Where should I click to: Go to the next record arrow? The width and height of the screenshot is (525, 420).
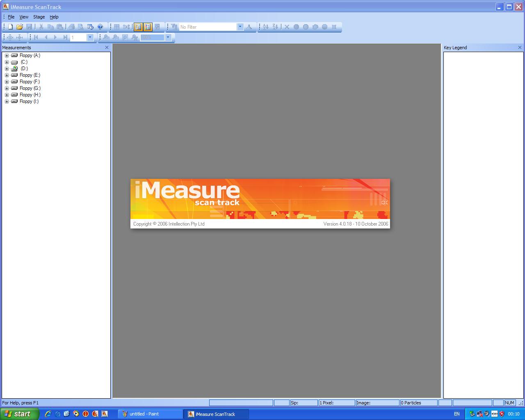point(55,37)
